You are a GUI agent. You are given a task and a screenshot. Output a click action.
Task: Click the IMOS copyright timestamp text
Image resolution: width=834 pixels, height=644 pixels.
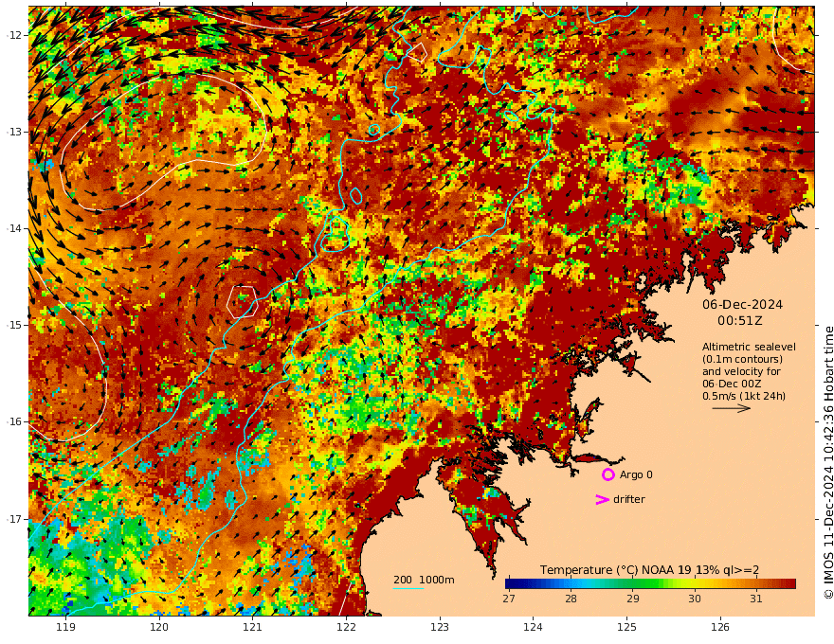tap(827, 462)
